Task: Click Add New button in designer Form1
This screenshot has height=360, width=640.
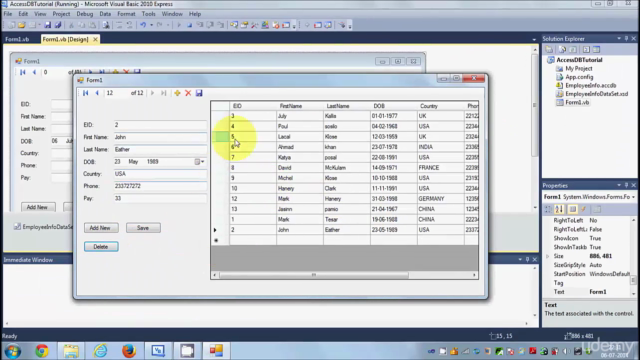Action: (x=37, y=207)
